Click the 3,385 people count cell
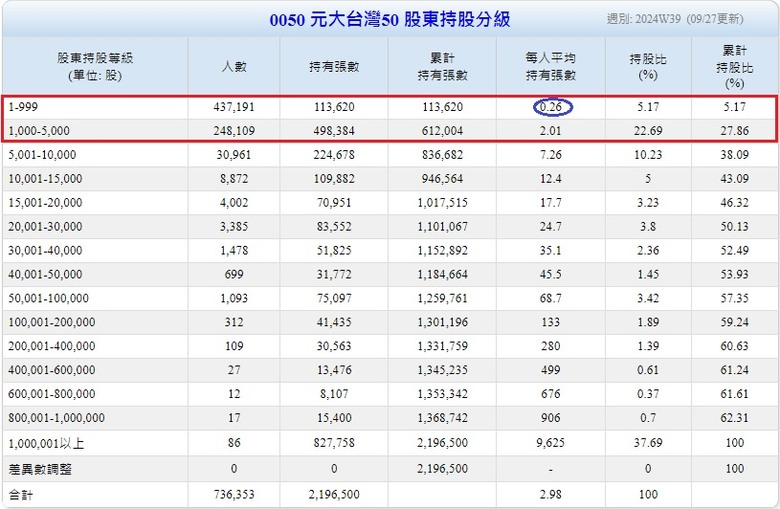Image resolution: width=780 pixels, height=509 pixels. [234, 226]
